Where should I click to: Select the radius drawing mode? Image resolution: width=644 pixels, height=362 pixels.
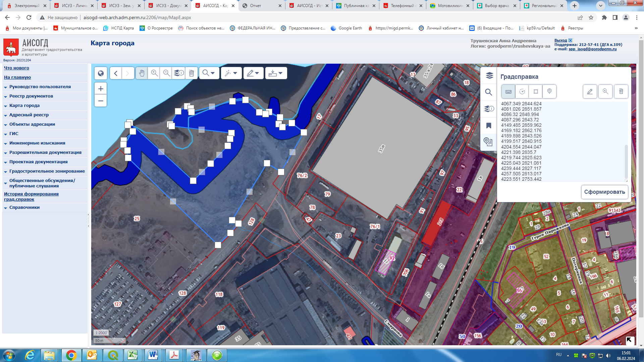click(522, 92)
